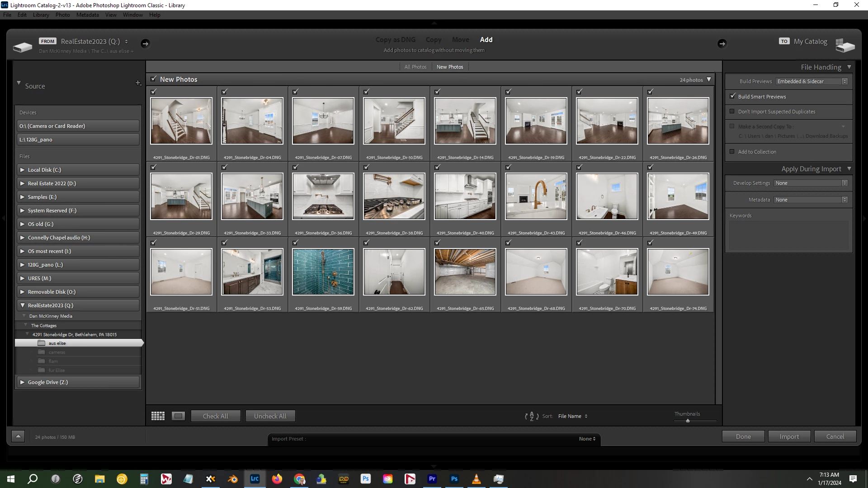Viewport: 868px width, 488px height.
Task: Enable Add to Collection checkbox
Action: pos(732,151)
